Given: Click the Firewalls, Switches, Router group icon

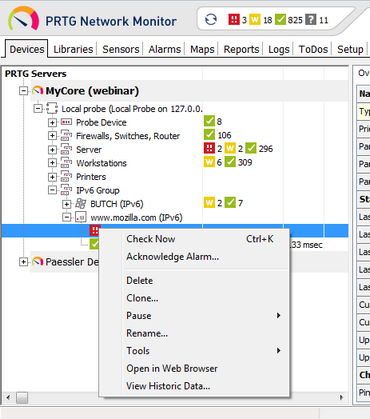Looking at the screenshot, I should click(x=66, y=136).
